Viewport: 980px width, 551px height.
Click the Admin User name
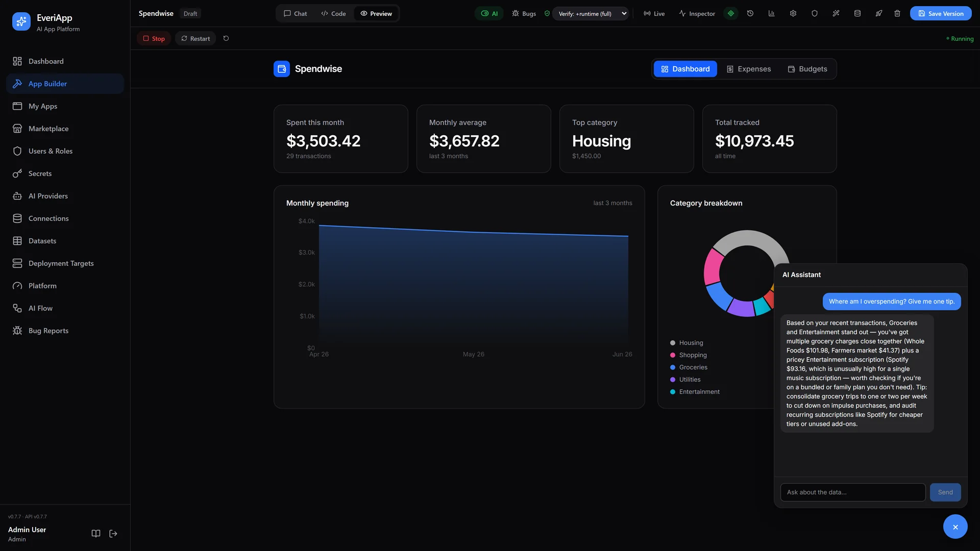(27, 530)
